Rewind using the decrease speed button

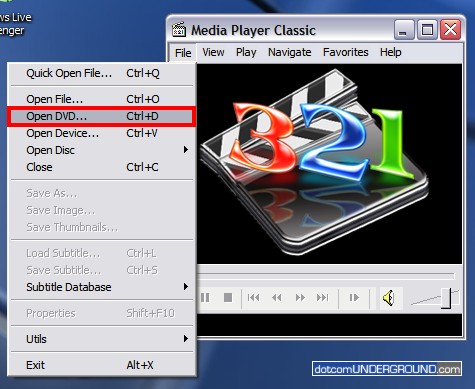[277, 298]
